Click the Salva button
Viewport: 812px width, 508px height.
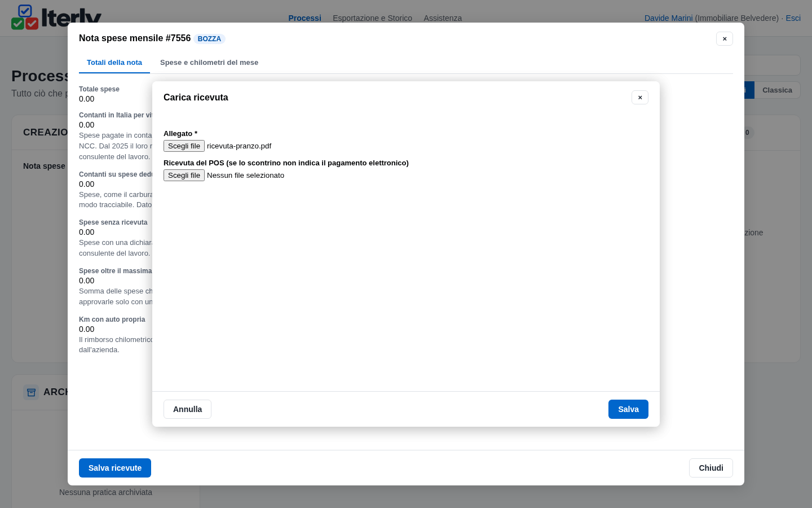point(628,409)
